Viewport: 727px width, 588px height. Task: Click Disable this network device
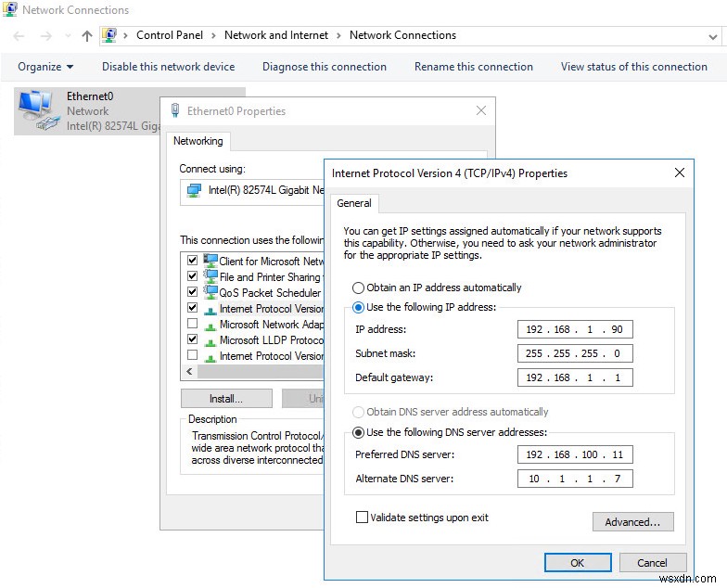click(x=169, y=67)
